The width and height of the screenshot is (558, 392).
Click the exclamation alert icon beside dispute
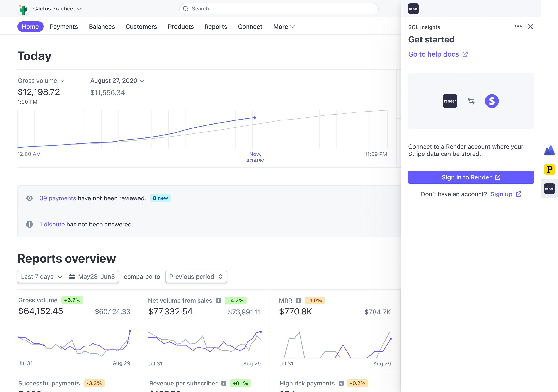pos(29,224)
